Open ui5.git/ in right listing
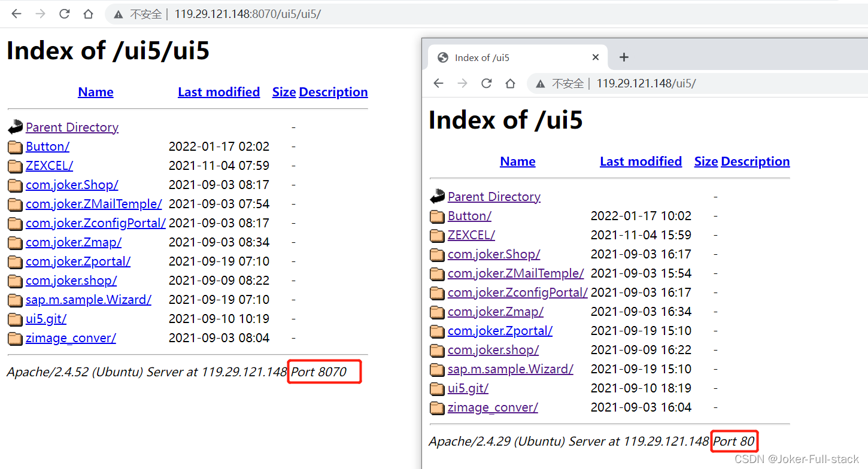This screenshot has height=469, width=868. point(468,388)
